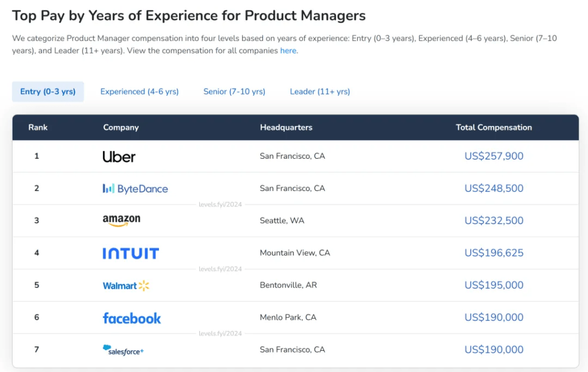This screenshot has height=372, width=588.
Task: Click the Intuit logo
Action: click(x=131, y=254)
